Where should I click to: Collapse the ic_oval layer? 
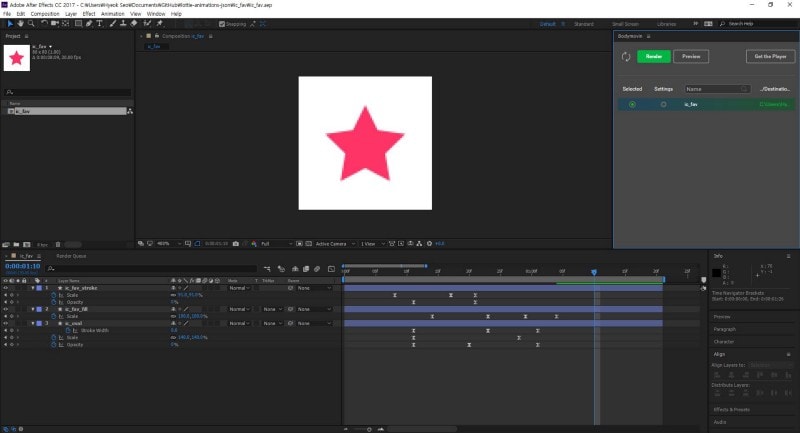tap(33, 323)
